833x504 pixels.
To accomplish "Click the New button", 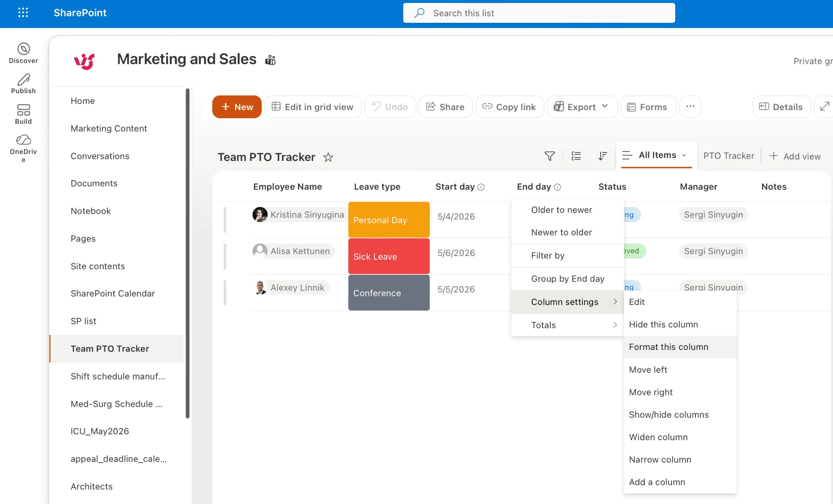I will [x=237, y=107].
